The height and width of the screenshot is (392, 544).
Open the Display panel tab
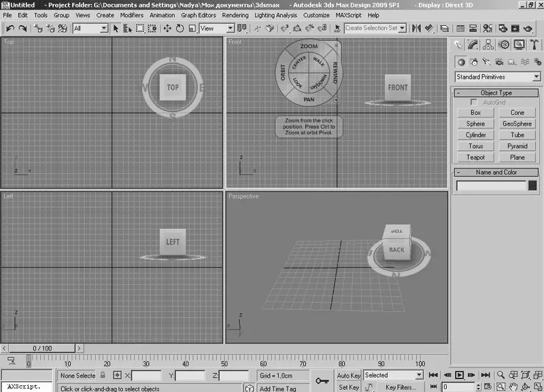[520, 45]
